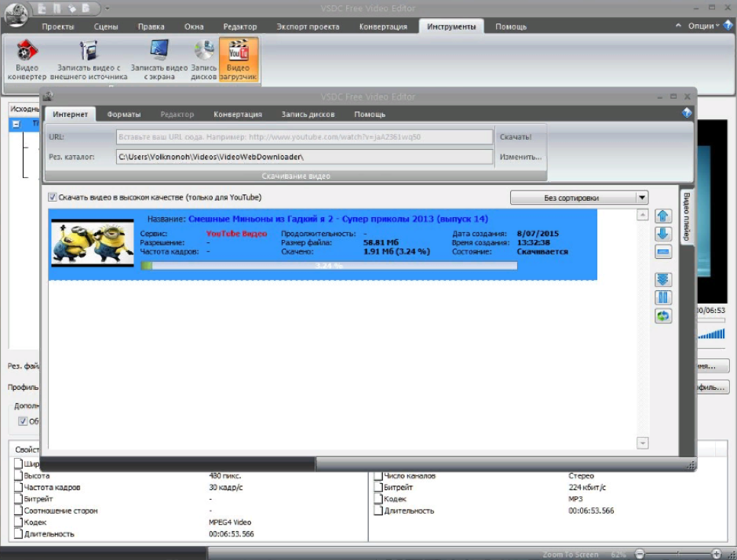Toggle the video Битрейт checkbox
This screenshot has height=560, width=737.
tap(18, 499)
